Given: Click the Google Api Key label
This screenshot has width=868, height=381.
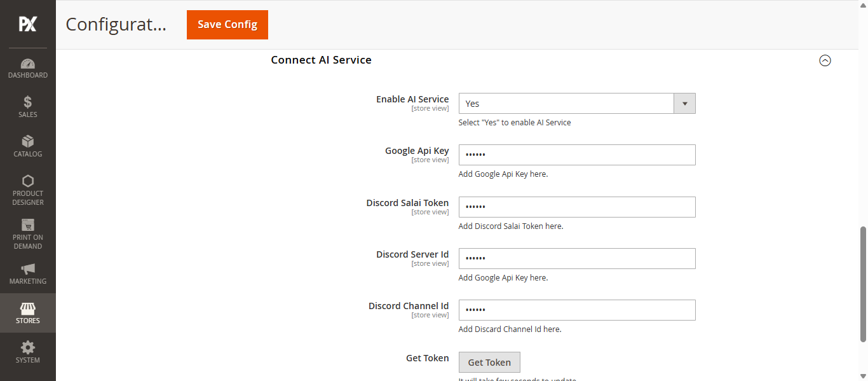Looking at the screenshot, I should [417, 151].
